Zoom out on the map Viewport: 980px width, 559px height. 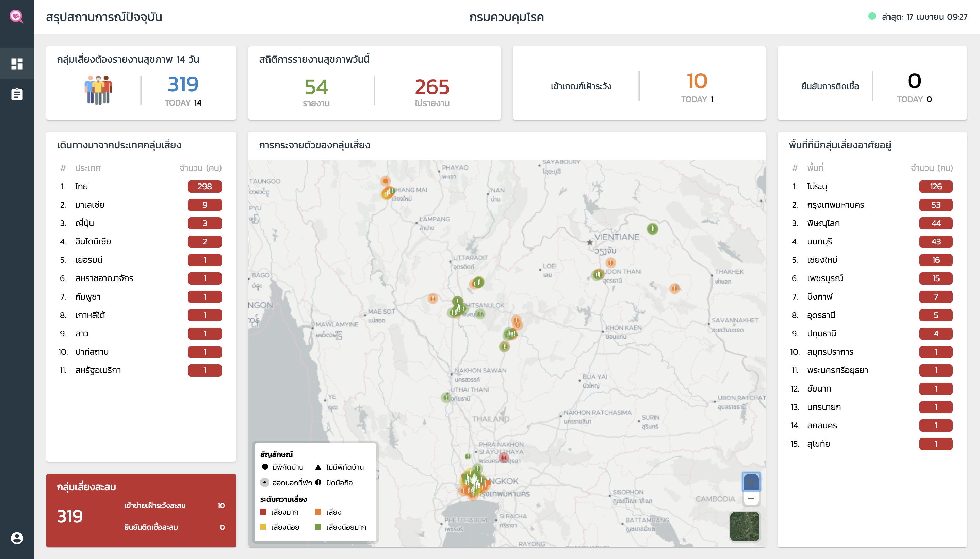(751, 498)
